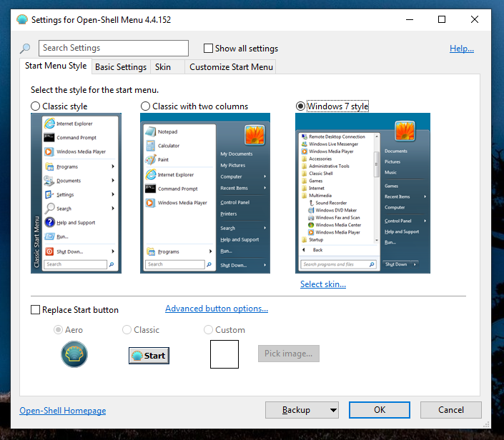Enable Show all settings checkbox
504x440 pixels.
pyautogui.click(x=208, y=49)
